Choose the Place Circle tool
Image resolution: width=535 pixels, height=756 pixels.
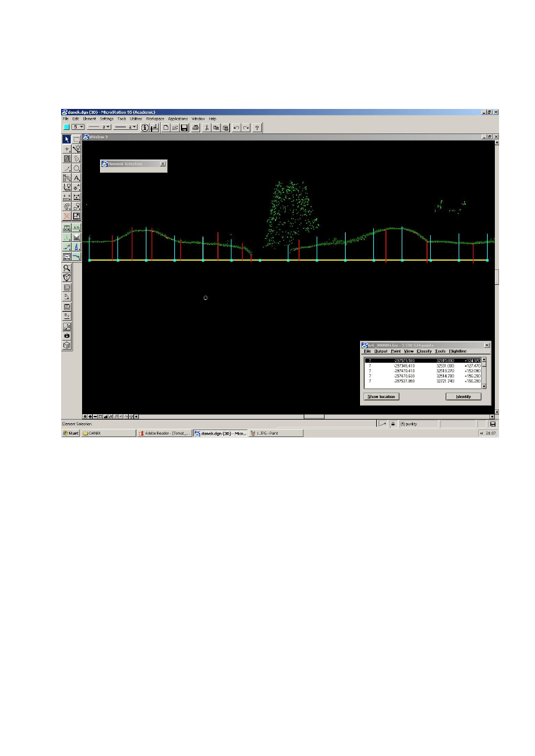(77, 168)
